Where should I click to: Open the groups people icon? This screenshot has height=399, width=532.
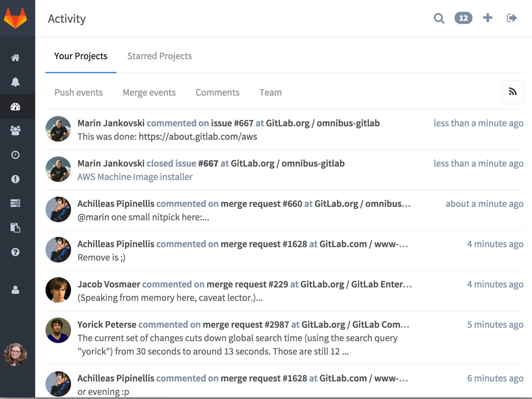coord(15,130)
